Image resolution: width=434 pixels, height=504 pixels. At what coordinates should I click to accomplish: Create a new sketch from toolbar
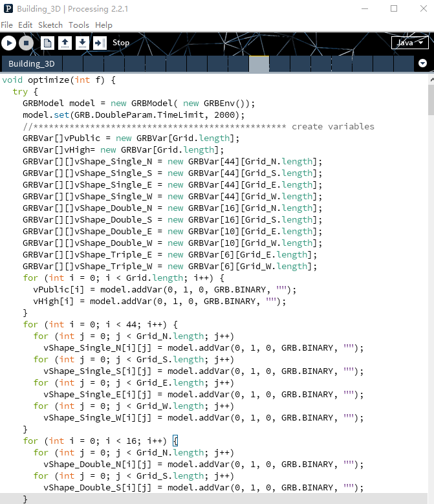pyautogui.click(x=47, y=43)
